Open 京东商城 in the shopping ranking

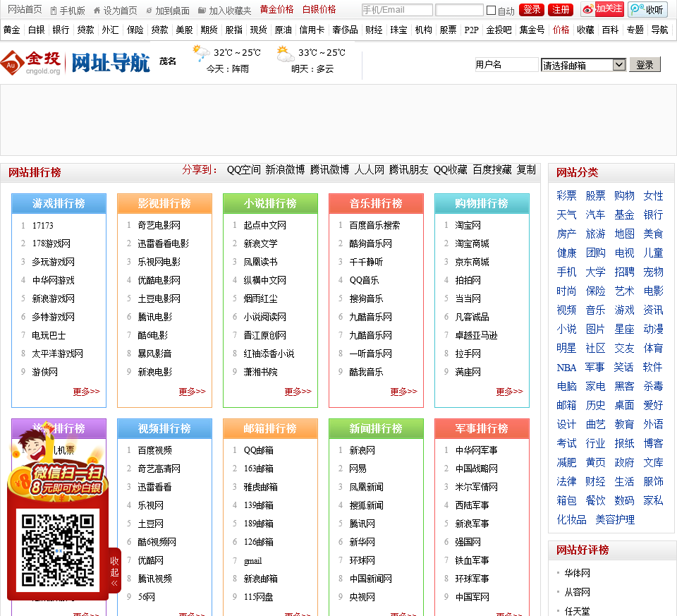[x=472, y=262]
